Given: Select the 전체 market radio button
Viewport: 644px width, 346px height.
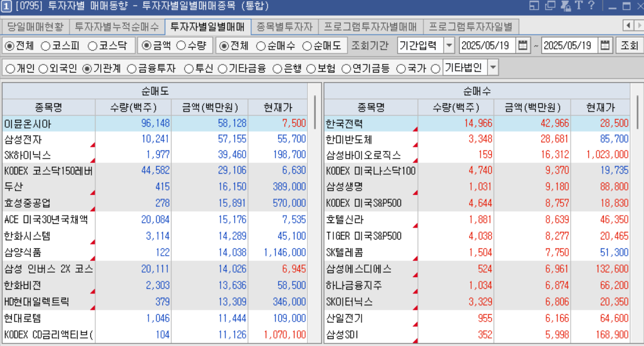Looking at the screenshot, I should pyautogui.click(x=9, y=46).
